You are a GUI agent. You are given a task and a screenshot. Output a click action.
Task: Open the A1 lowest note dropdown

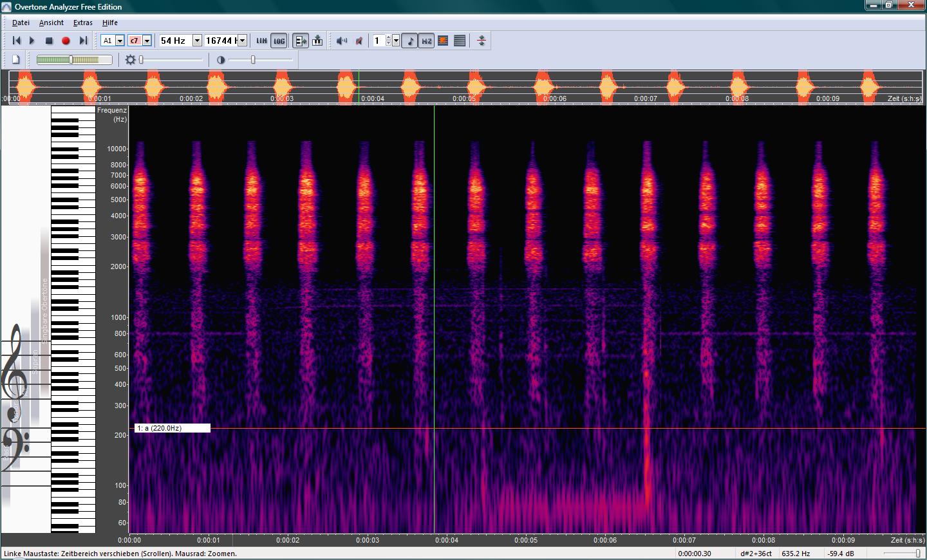coord(120,41)
